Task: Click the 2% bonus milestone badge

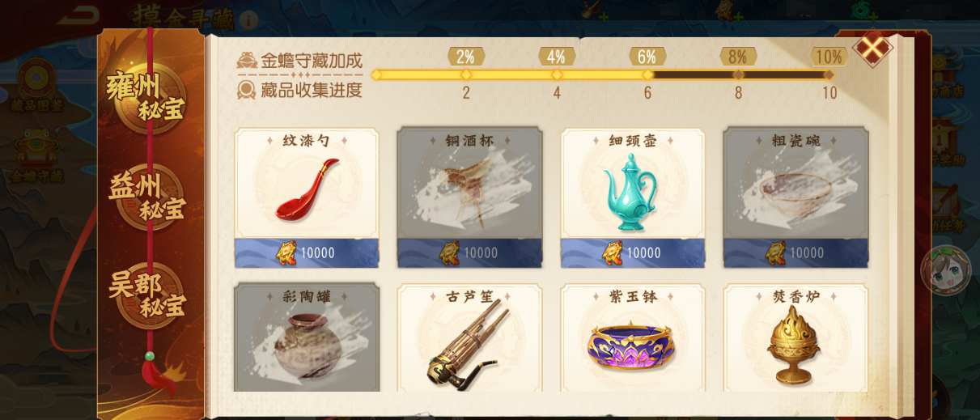Action: tap(466, 57)
